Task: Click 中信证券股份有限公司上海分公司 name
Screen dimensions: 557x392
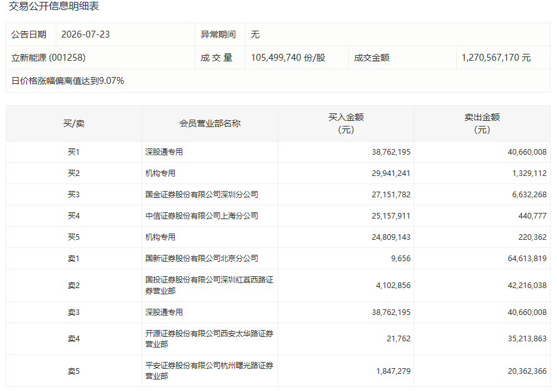Action: [201, 216]
